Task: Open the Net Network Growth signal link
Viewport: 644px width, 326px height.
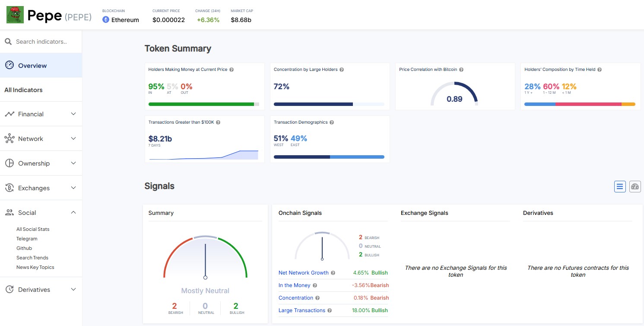Action: pos(304,273)
